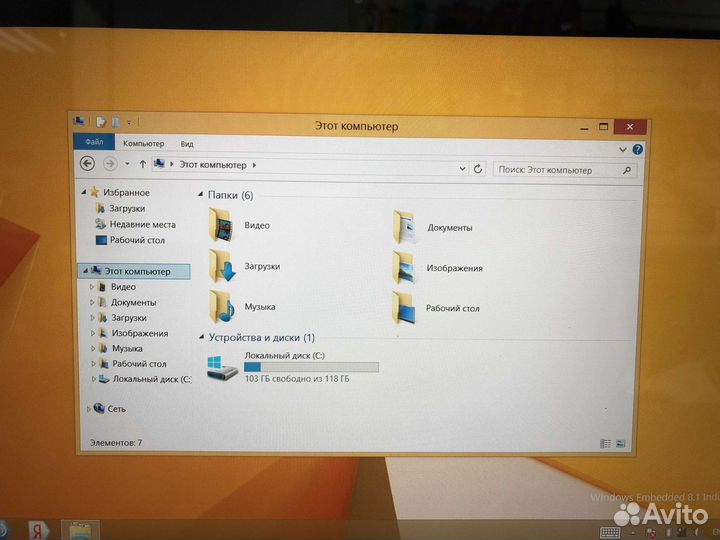Click the window system icon in title bar
Viewport: 720px width, 540px height.
pyautogui.click(x=79, y=121)
